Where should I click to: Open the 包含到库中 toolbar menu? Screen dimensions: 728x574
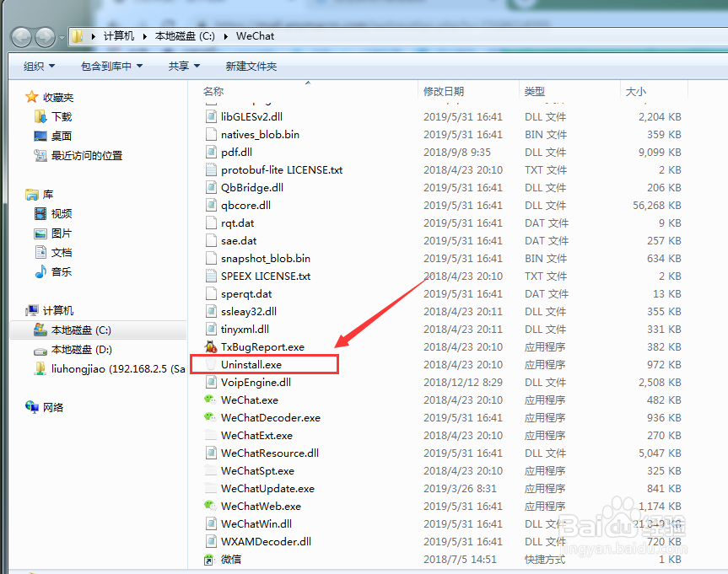point(111,67)
